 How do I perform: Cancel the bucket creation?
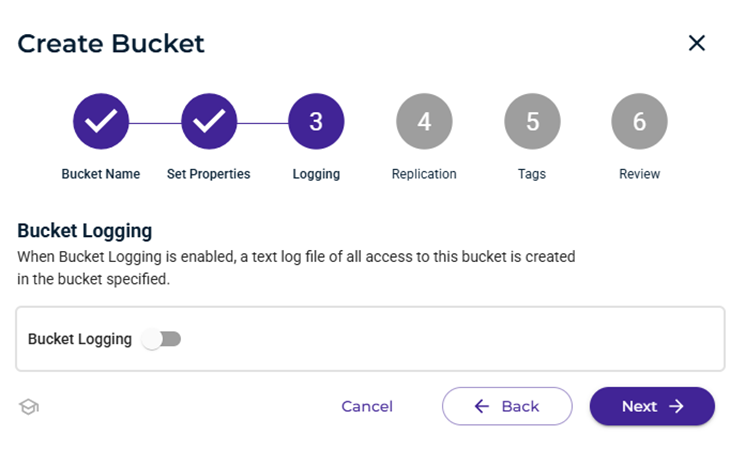(x=367, y=406)
